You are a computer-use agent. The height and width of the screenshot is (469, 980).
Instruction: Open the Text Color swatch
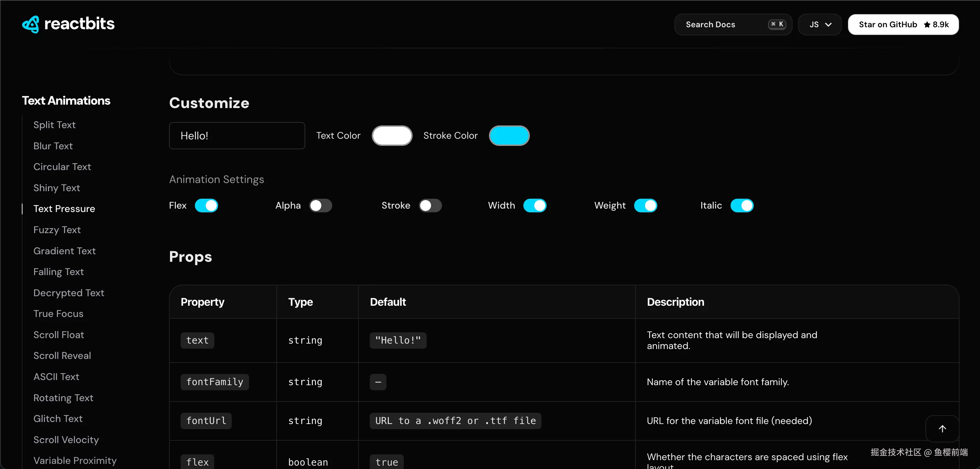(x=392, y=136)
